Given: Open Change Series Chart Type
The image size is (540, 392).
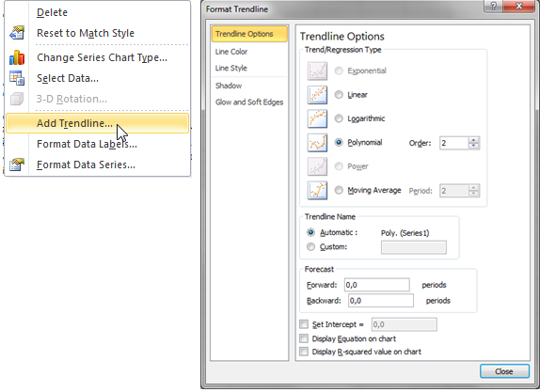Looking at the screenshot, I should (x=98, y=57).
